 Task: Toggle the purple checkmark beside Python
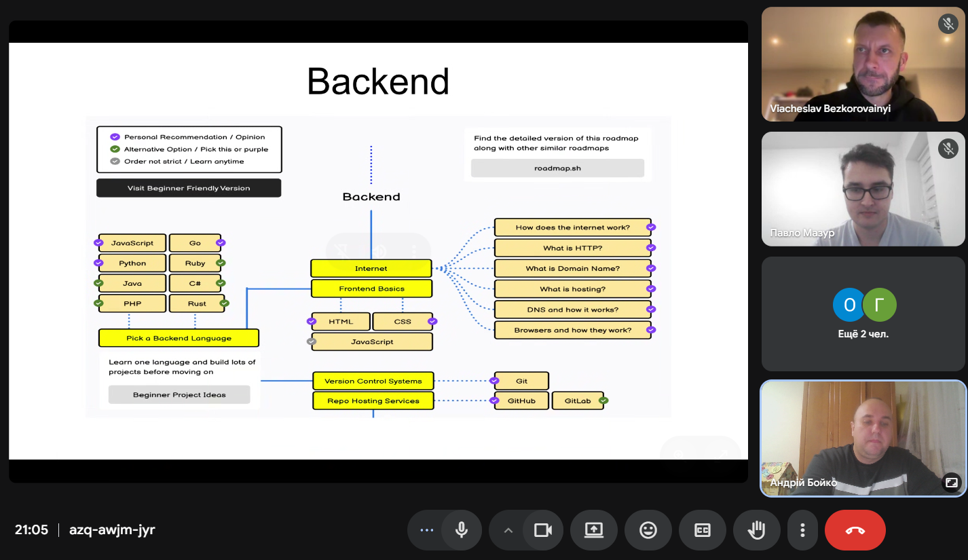[x=99, y=263]
